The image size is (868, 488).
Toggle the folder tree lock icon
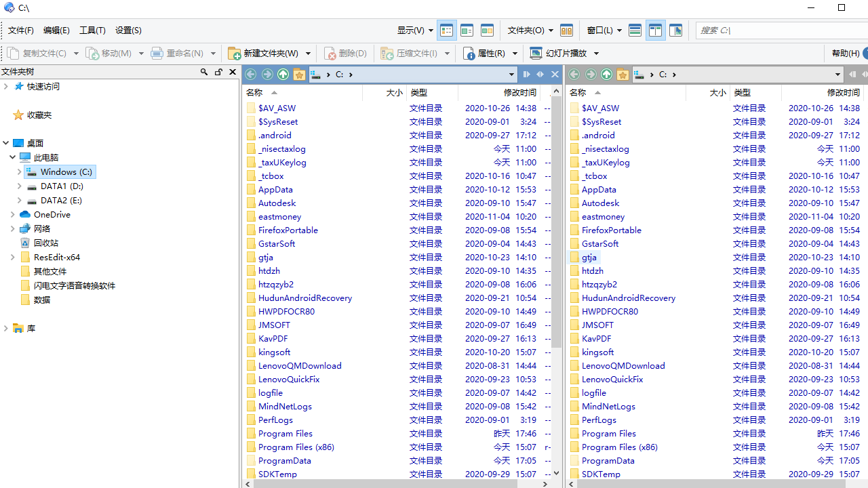coord(218,72)
